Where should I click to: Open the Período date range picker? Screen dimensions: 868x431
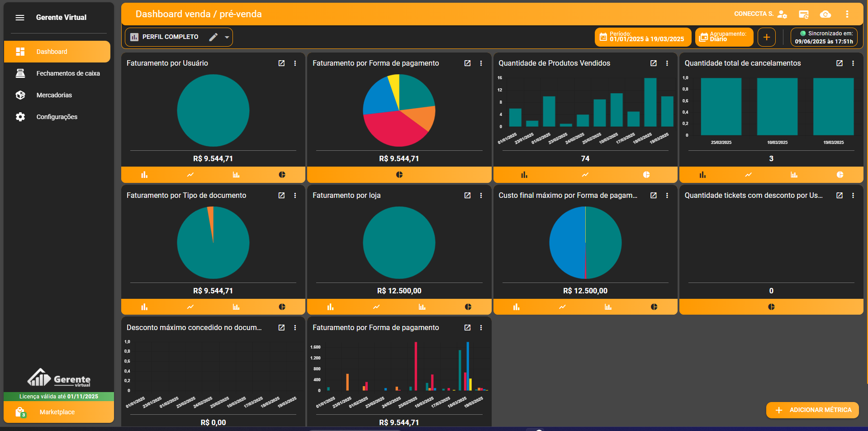[642, 37]
